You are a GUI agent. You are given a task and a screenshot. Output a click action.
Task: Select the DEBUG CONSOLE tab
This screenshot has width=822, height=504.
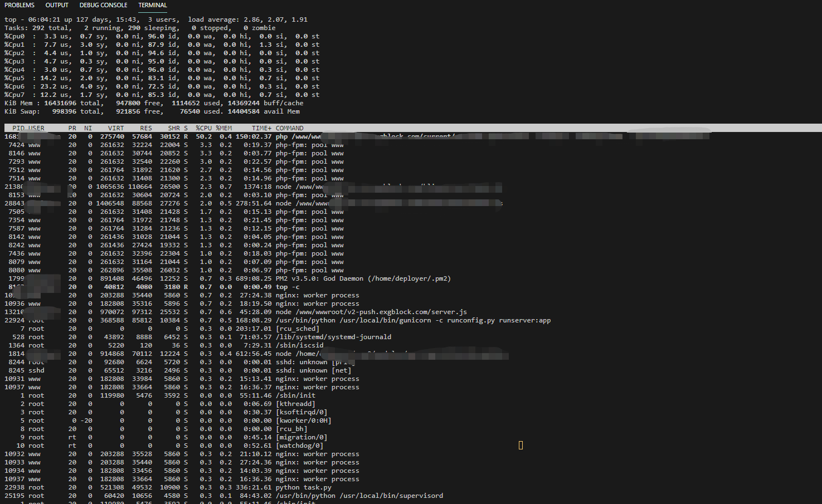[x=103, y=5]
